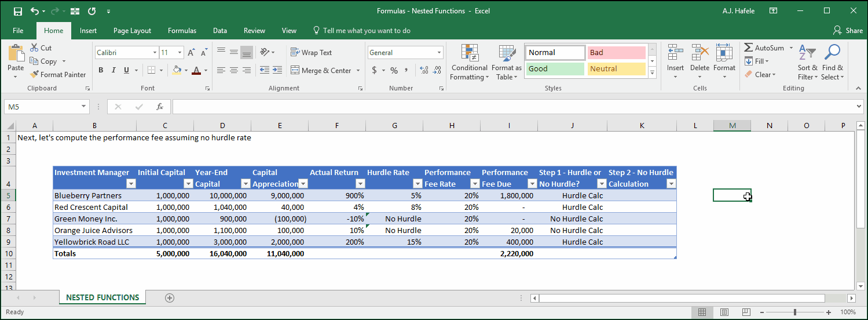
Task: Open the font size dropdown
Action: tap(181, 53)
